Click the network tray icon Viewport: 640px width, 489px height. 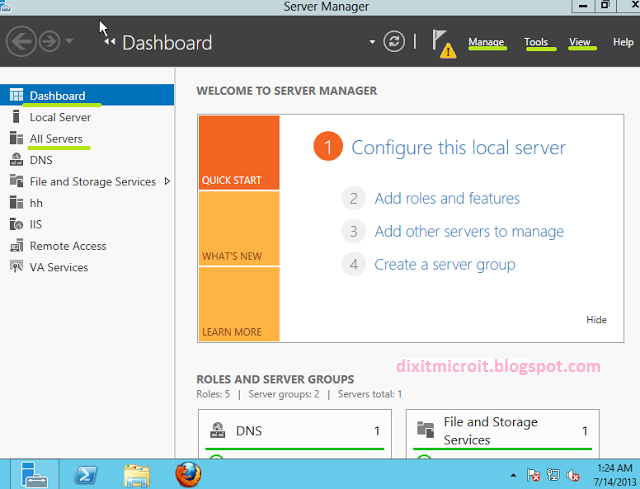point(553,475)
